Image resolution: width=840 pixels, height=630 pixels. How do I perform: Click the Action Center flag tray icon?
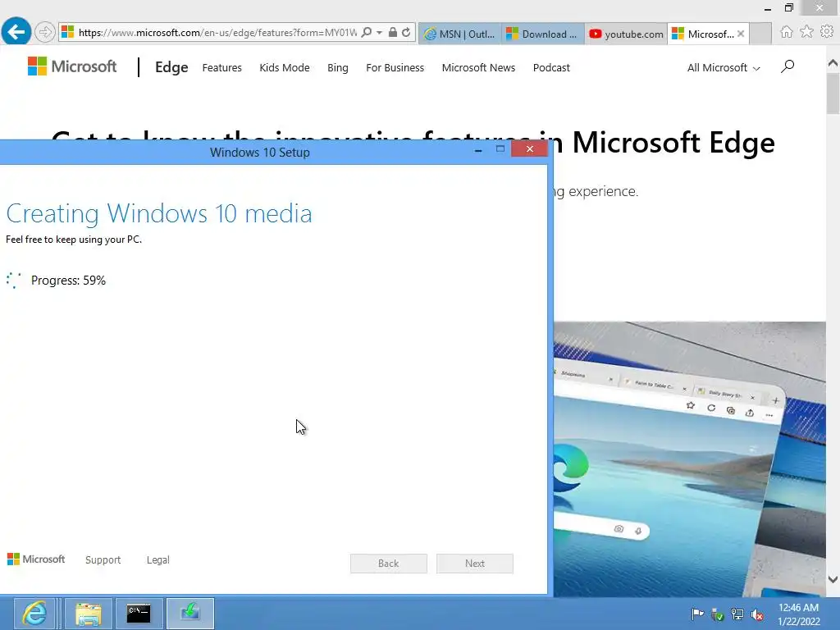point(697,614)
